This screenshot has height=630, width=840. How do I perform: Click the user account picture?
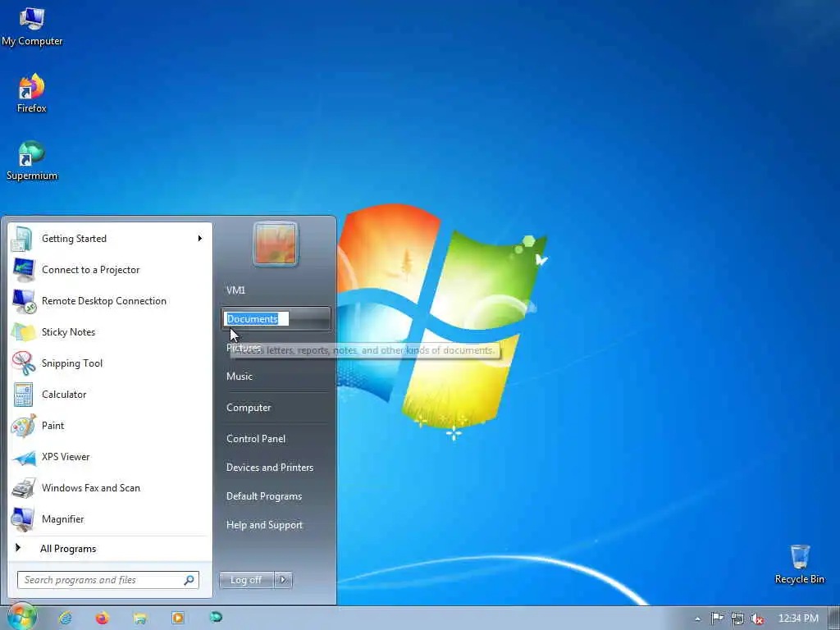tap(276, 244)
